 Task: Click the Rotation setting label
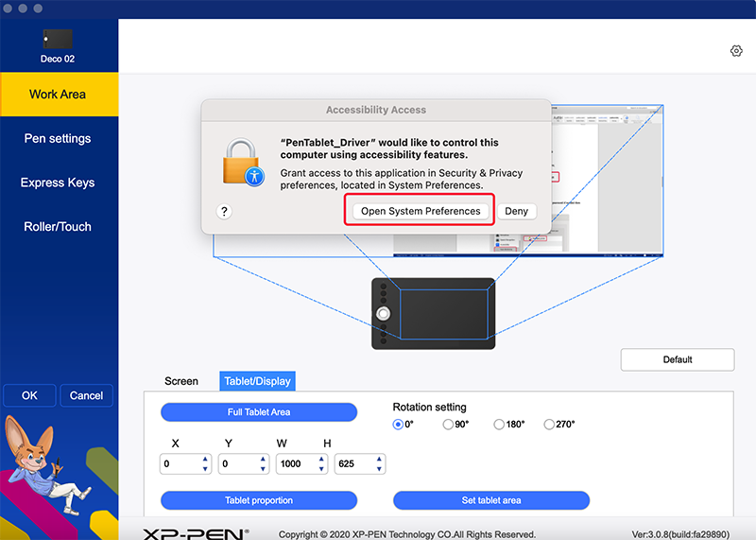(430, 407)
